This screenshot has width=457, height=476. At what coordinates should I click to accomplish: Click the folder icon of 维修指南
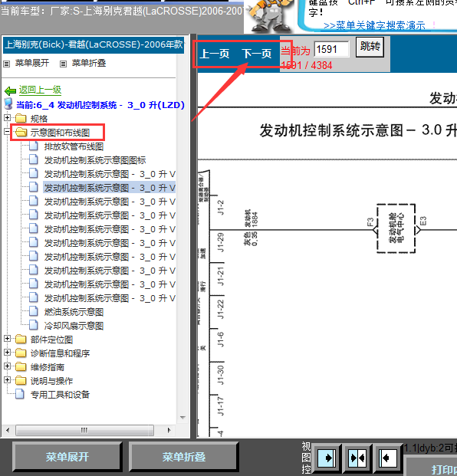tap(21, 366)
